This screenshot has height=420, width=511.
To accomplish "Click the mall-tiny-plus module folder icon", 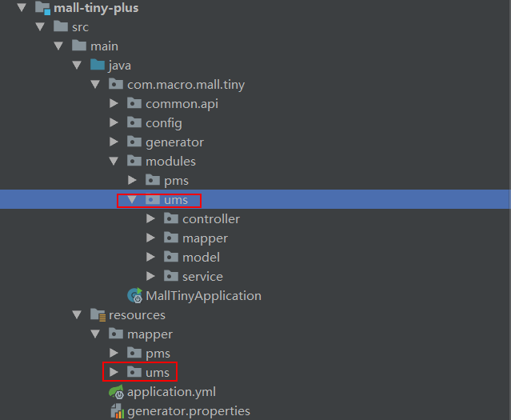I will coord(42,8).
